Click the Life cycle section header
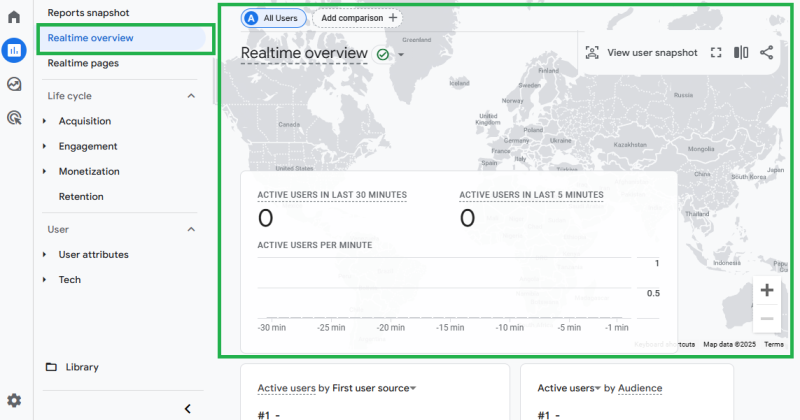 coord(69,96)
